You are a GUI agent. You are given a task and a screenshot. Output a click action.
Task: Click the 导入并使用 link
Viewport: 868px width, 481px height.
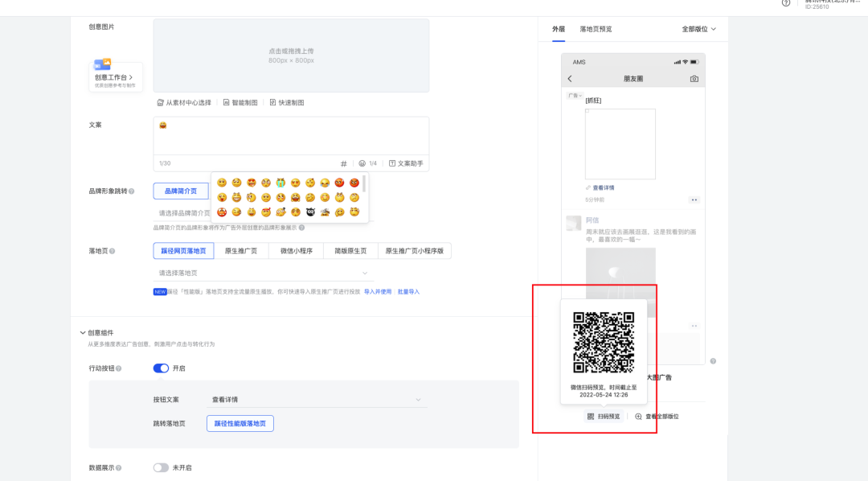(x=378, y=292)
